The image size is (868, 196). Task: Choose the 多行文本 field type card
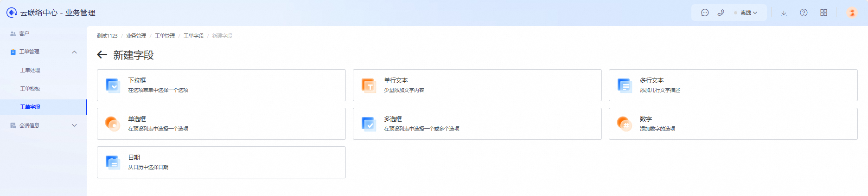click(x=733, y=85)
